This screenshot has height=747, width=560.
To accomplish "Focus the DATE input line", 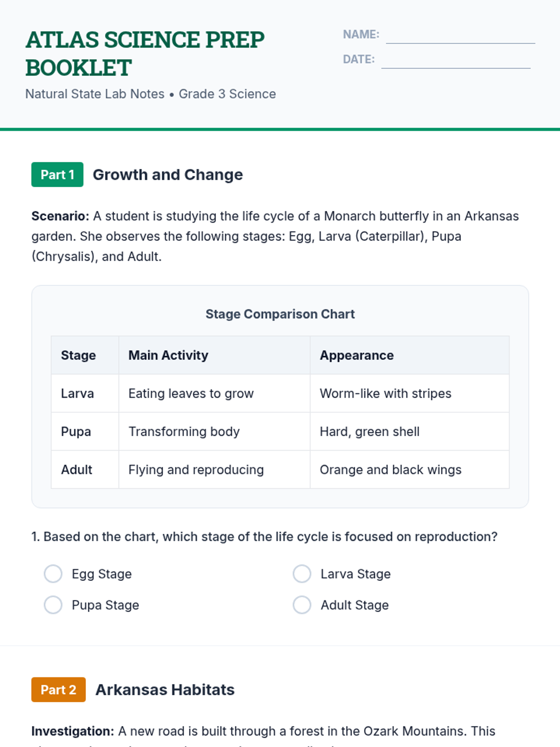I will pos(455,61).
